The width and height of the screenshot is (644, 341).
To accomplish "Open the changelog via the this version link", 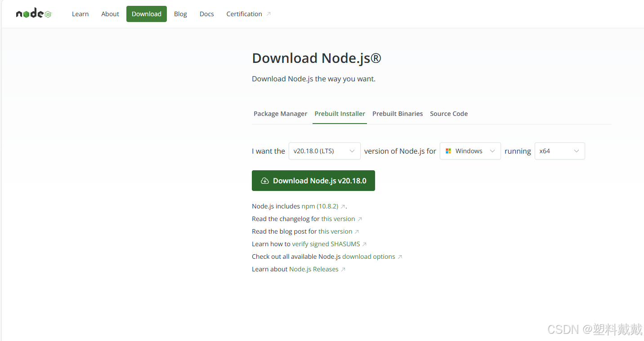I will (338, 219).
